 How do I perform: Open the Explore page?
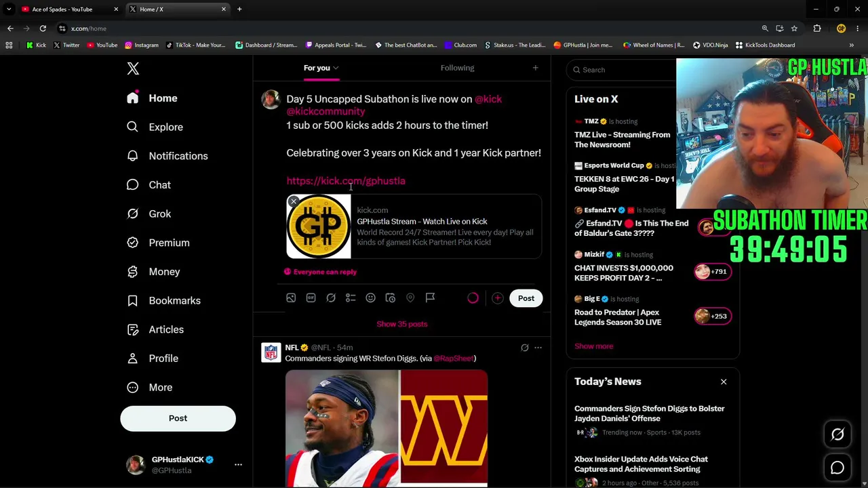click(x=155, y=127)
